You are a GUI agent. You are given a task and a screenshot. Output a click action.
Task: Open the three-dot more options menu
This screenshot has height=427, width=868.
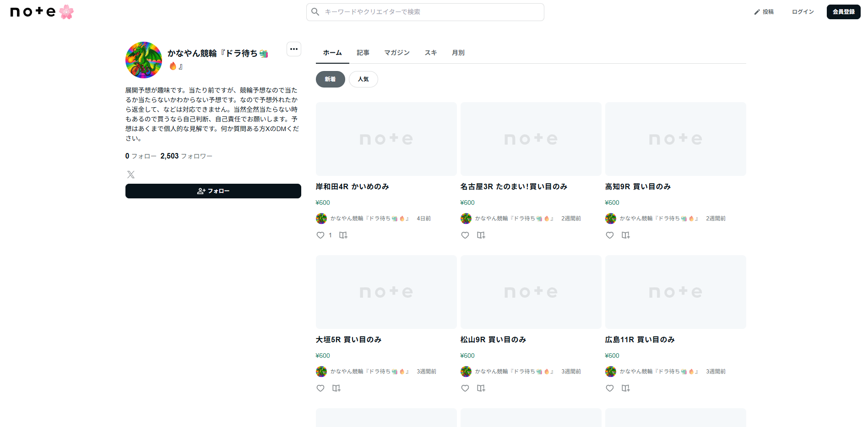coord(294,49)
